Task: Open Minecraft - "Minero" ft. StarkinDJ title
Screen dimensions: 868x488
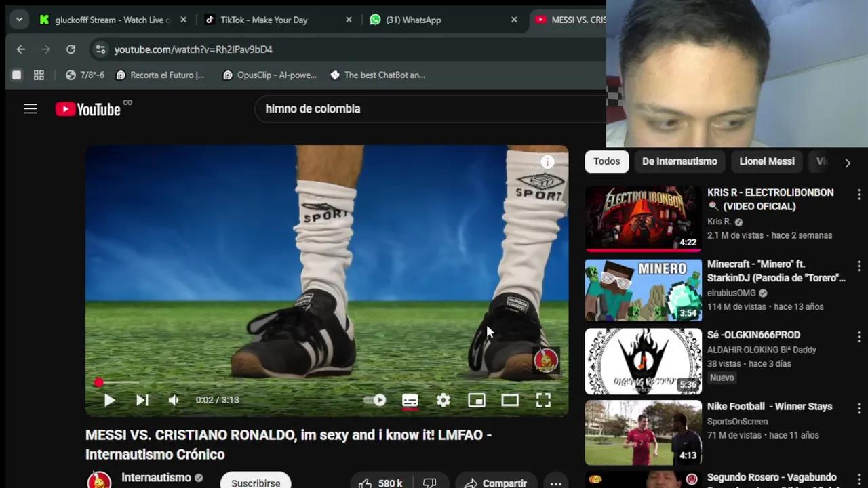Action: [776, 270]
